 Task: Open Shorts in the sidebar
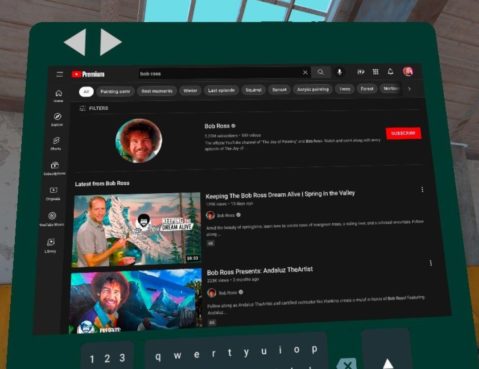[56, 144]
